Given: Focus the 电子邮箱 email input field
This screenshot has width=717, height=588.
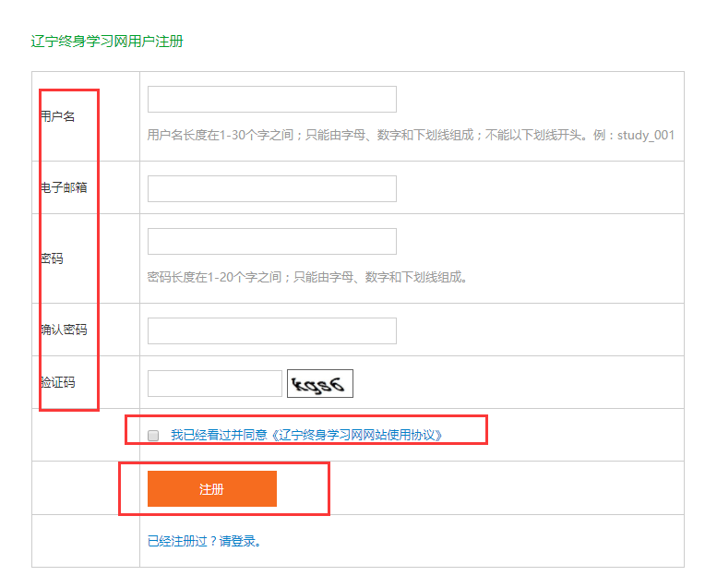Looking at the screenshot, I should (271, 188).
